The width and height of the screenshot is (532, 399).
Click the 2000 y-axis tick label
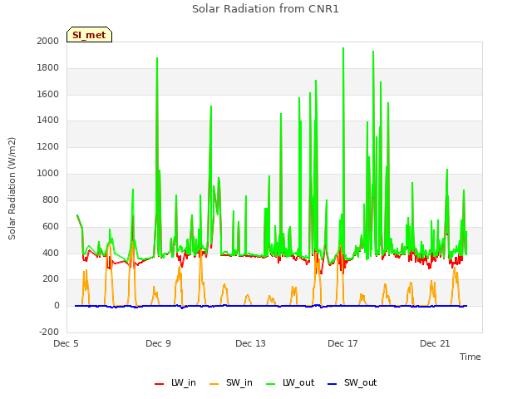pyautogui.click(x=48, y=41)
